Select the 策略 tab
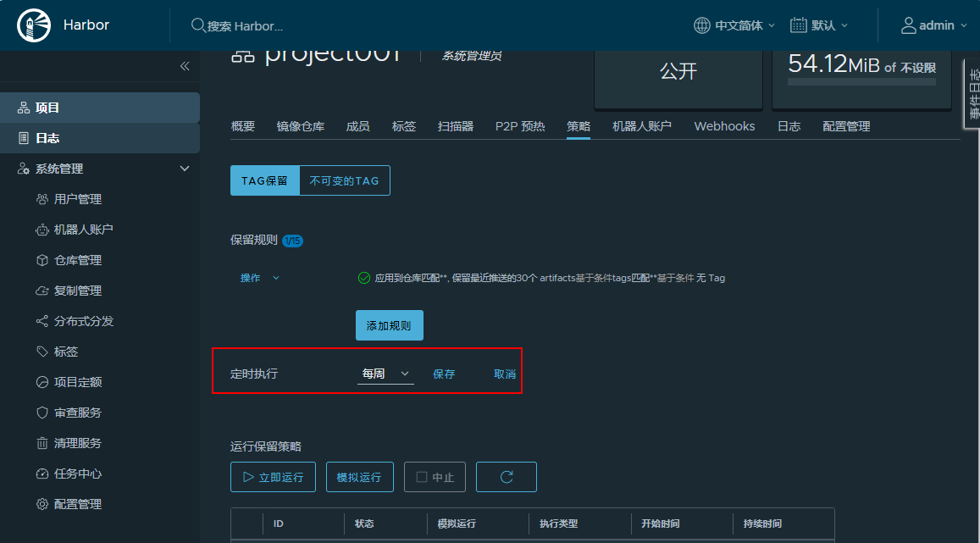 tap(579, 126)
